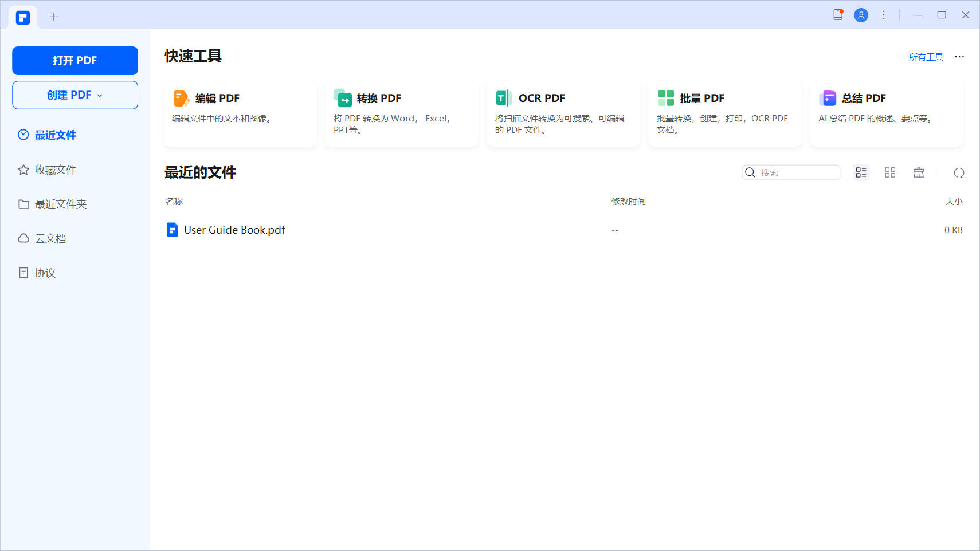Screen dimensions: 980x551
Task: Sort by 修改时间 column header
Action: [x=629, y=202]
